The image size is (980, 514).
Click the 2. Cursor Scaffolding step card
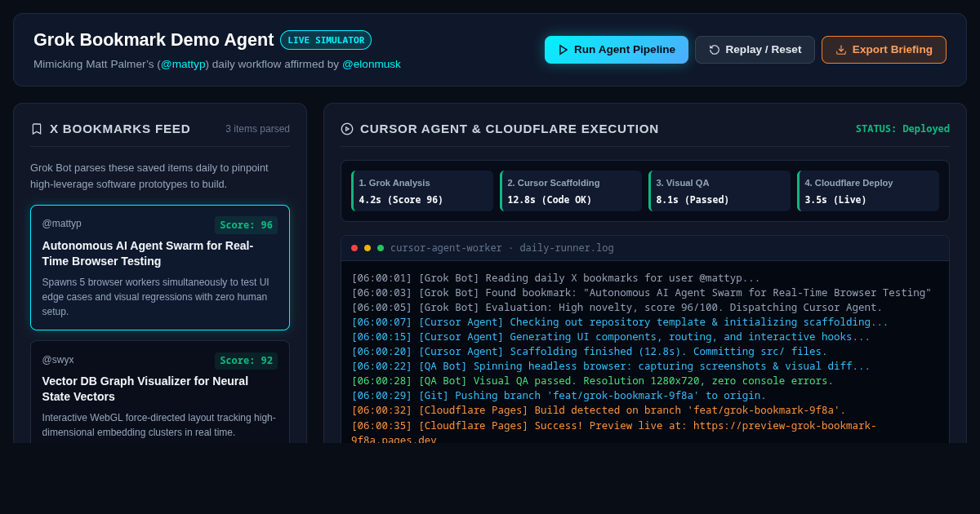(571, 191)
